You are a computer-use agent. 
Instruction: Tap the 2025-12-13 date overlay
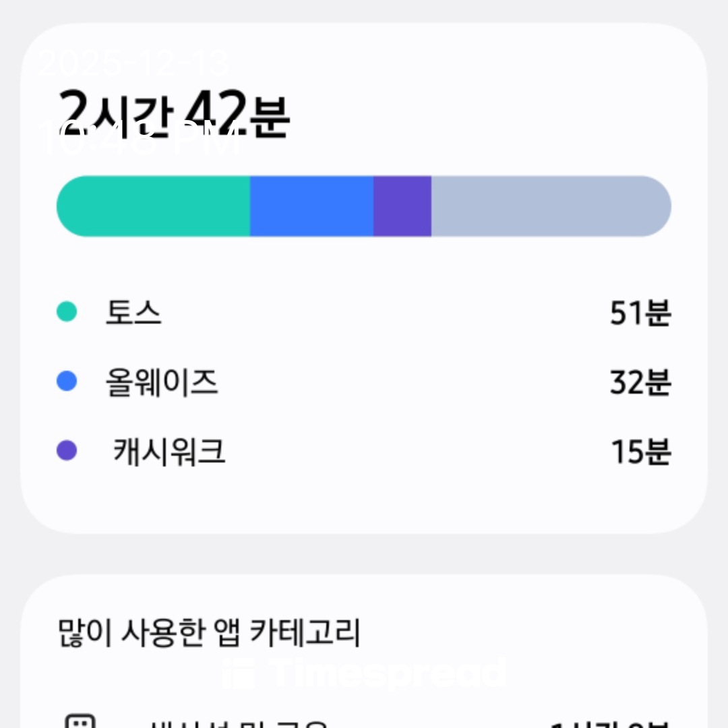133,64
